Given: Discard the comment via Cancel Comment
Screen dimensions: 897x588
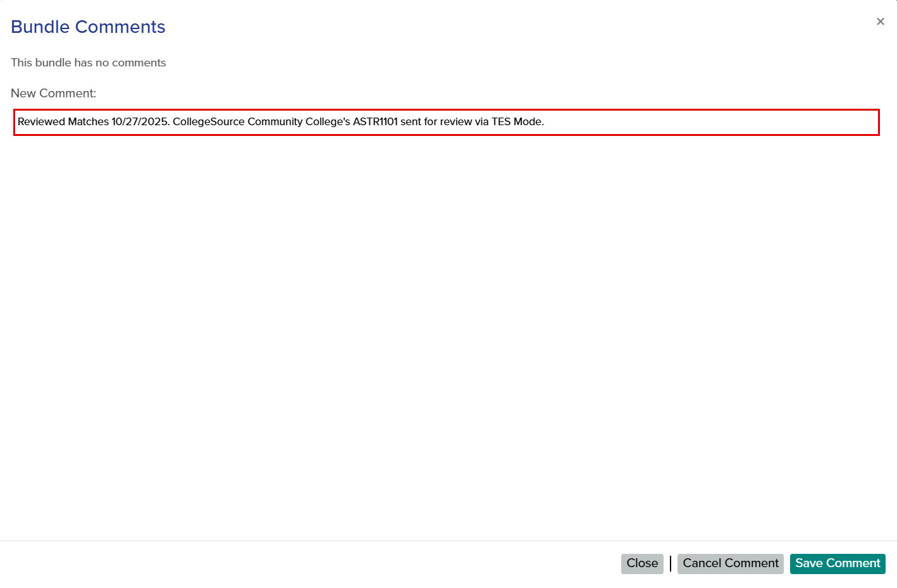Looking at the screenshot, I should [730, 563].
